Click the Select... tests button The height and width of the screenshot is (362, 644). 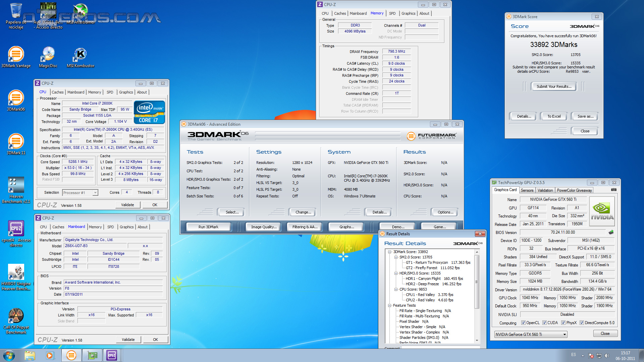[x=232, y=212]
